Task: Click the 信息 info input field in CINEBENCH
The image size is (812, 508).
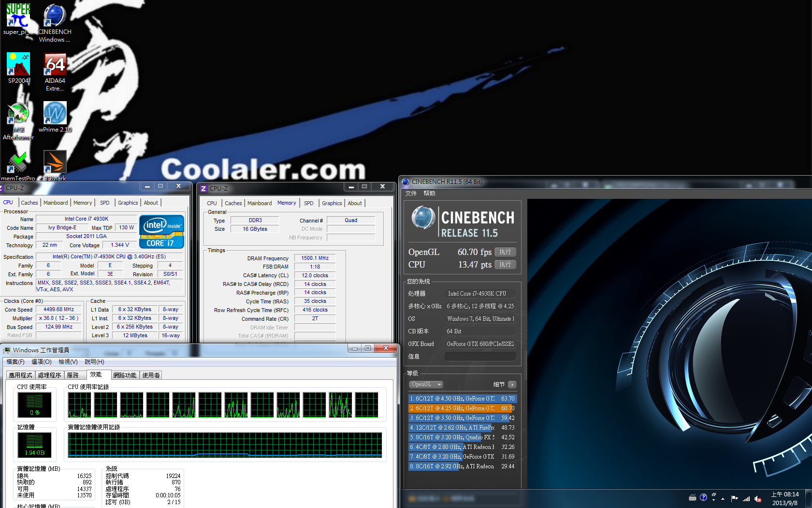Action: click(480, 357)
